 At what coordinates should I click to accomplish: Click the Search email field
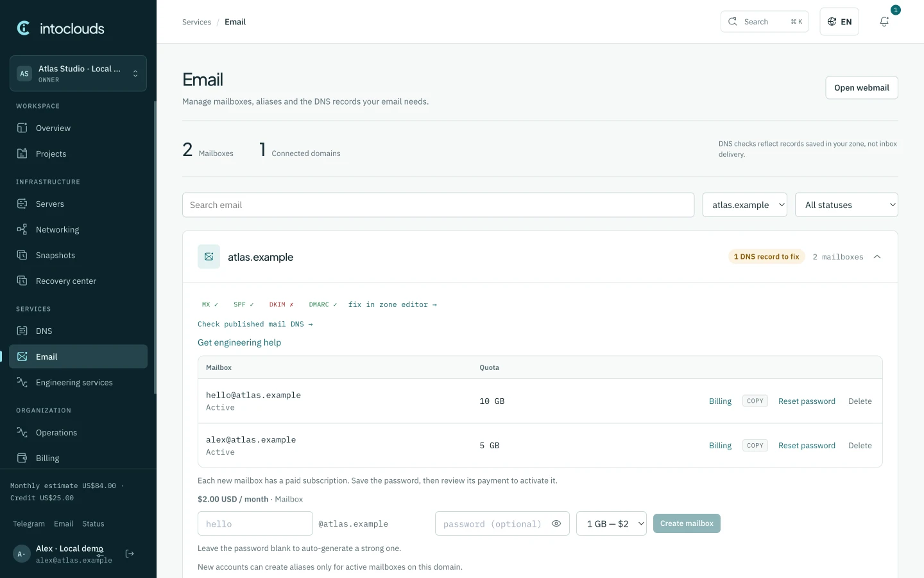pyautogui.click(x=438, y=205)
